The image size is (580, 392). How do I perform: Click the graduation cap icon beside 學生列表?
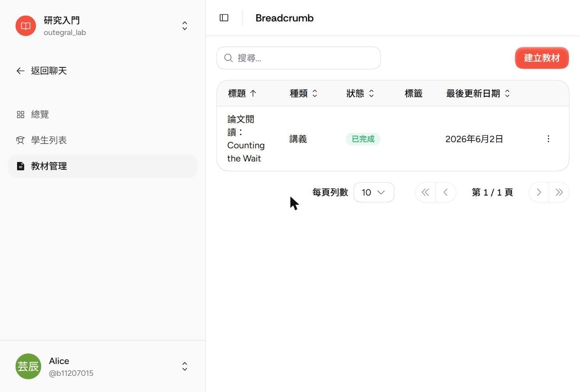click(x=21, y=140)
